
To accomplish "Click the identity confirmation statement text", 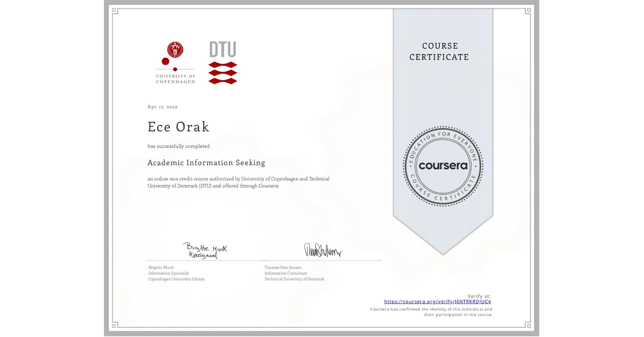I will pos(431,312).
